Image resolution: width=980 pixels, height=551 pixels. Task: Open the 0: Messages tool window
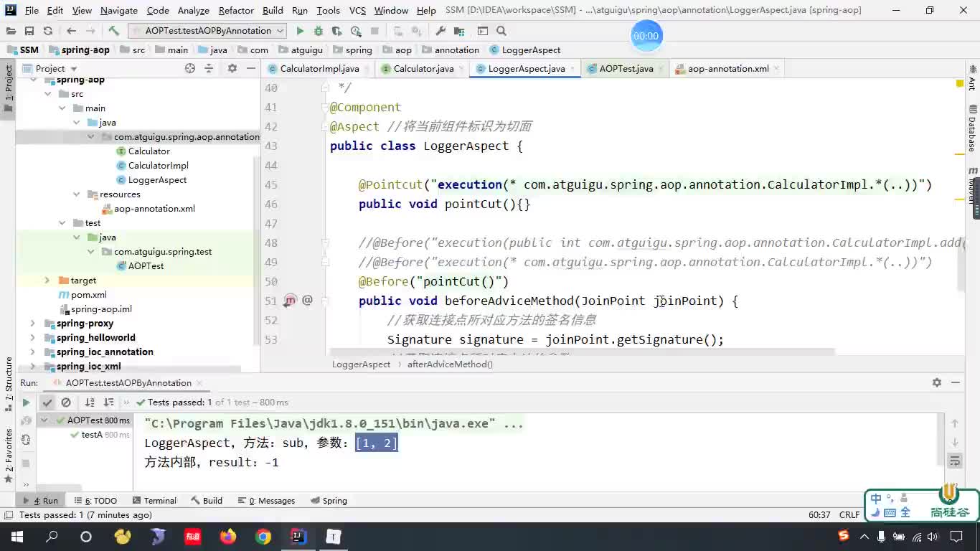pos(265,501)
